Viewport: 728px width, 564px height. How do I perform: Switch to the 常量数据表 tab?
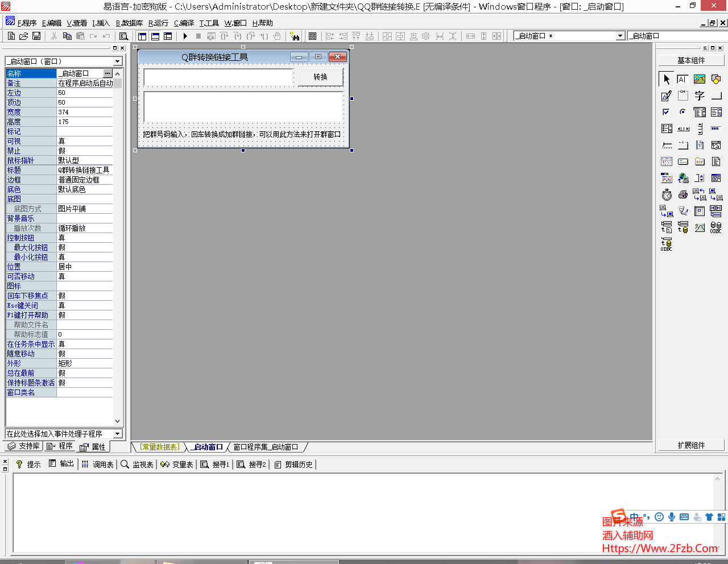point(159,447)
